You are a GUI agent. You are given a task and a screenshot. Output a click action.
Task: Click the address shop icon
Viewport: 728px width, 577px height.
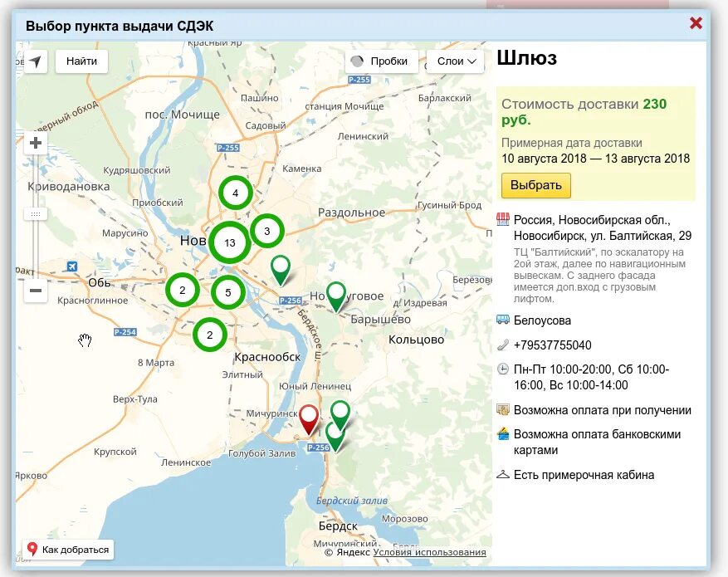(x=503, y=219)
